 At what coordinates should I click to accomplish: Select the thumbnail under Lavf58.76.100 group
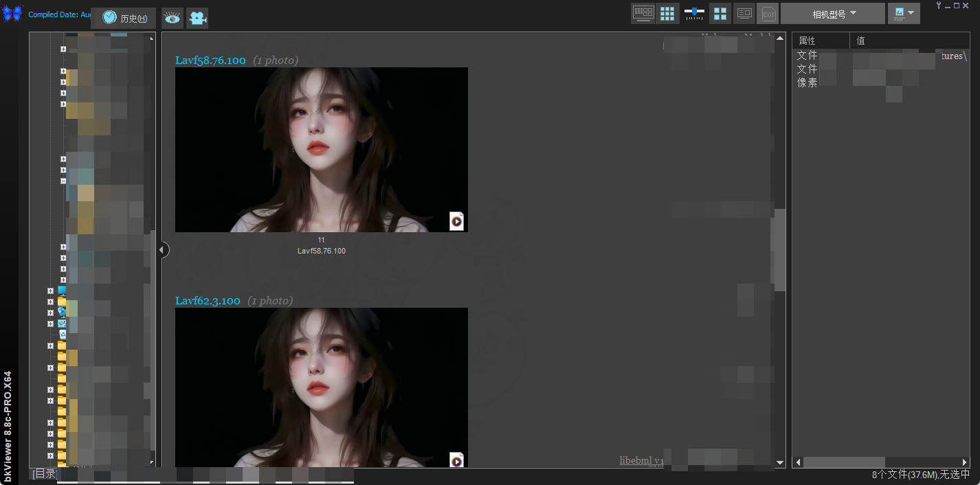click(321, 149)
